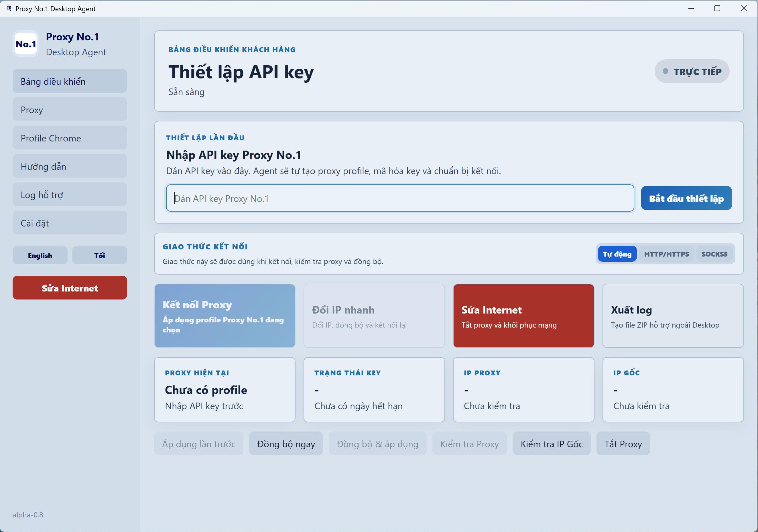Viewport: 758px width, 532px height.
Task: Select the SOCKS5 protocol option
Action: (x=714, y=254)
